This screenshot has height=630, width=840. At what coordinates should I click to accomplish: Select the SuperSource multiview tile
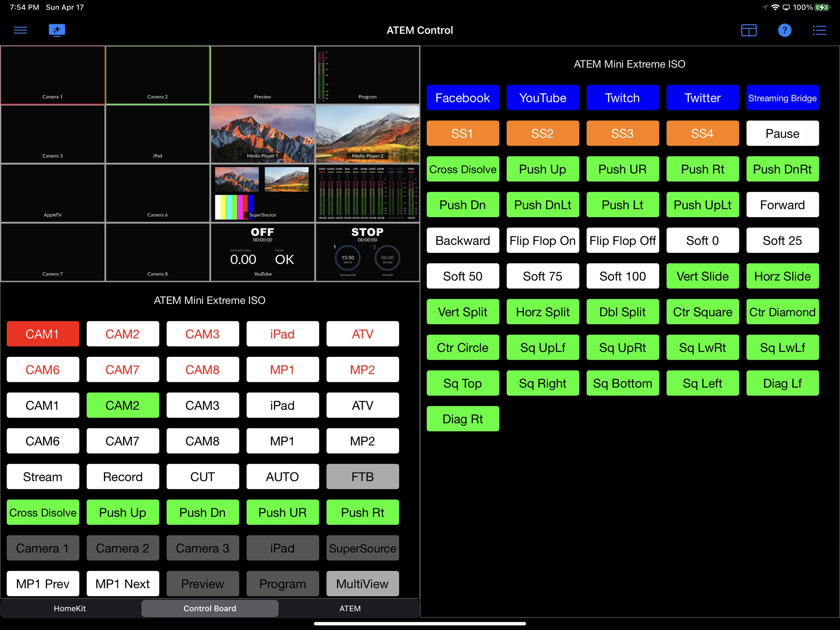pyautogui.click(x=262, y=193)
